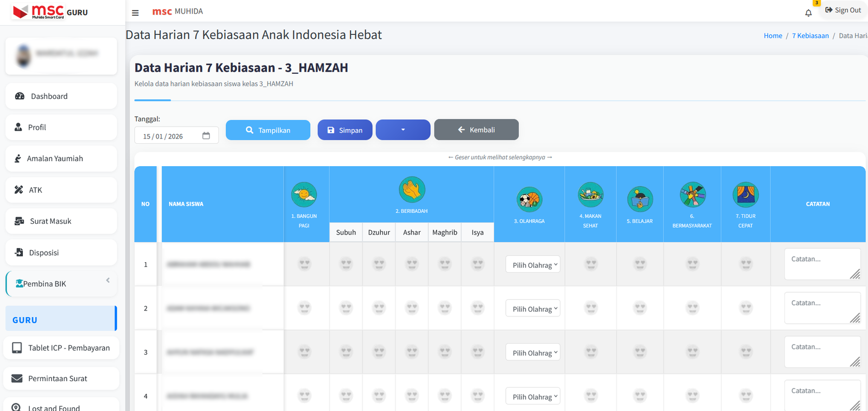
Task: Click the Catatan field for student 1
Action: point(822,264)
